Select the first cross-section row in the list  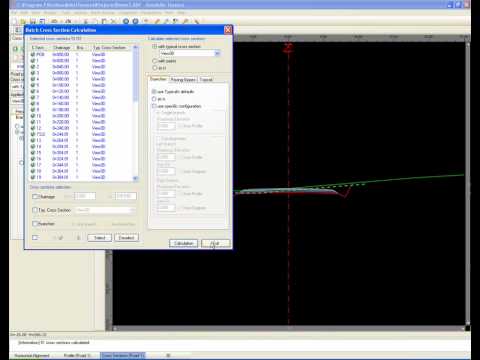82,54
